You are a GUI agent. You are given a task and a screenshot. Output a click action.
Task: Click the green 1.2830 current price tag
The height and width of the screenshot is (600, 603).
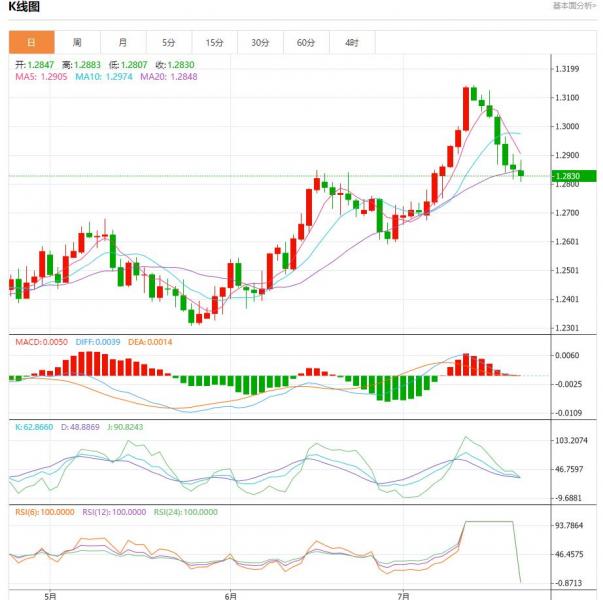(574, 176)
